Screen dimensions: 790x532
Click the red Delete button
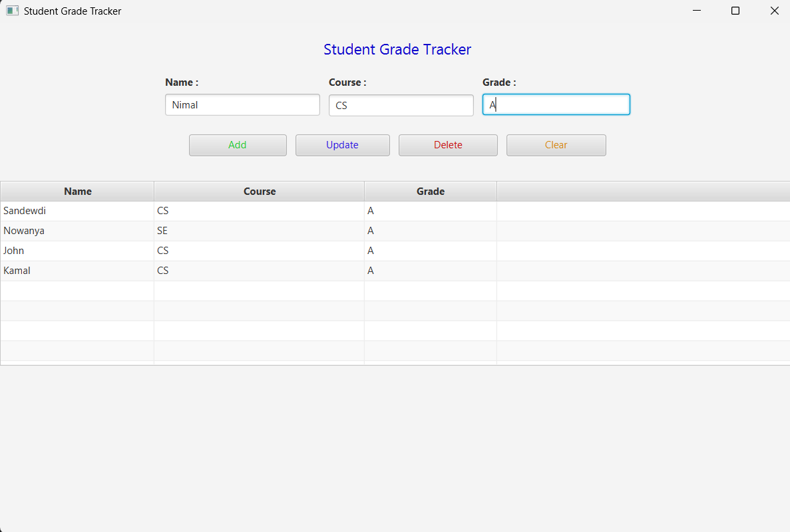click(x=448, y=145)
